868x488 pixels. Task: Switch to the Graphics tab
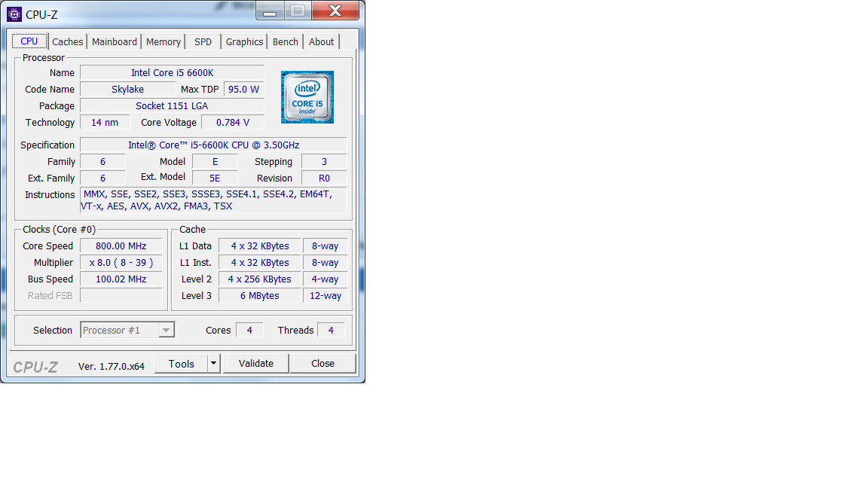click(245, 41)
